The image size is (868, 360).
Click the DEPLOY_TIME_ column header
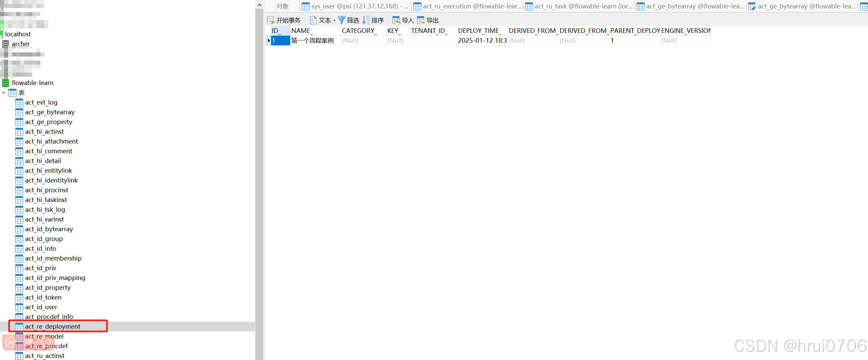click(x=481, y=30)
